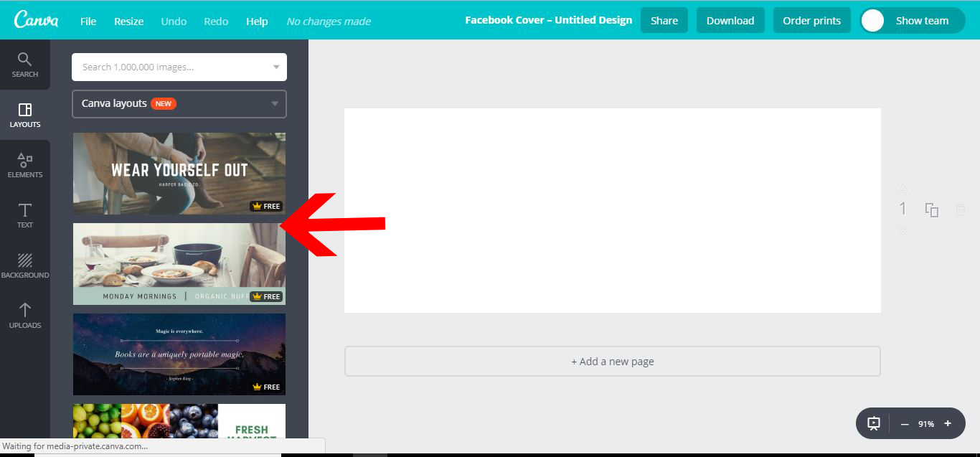Open the Uploads panel

pyautogui.click(x=25, y=315)
